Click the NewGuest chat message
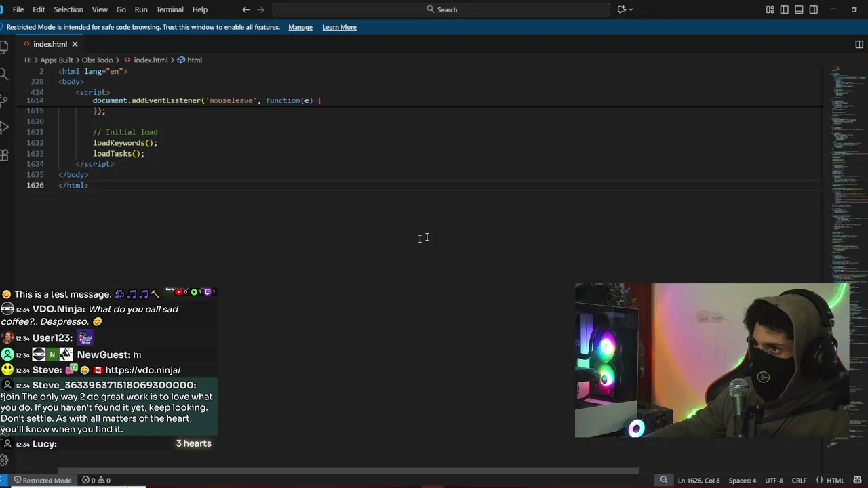The width and height of the screenshot is (868, 488). click(108, 354)
